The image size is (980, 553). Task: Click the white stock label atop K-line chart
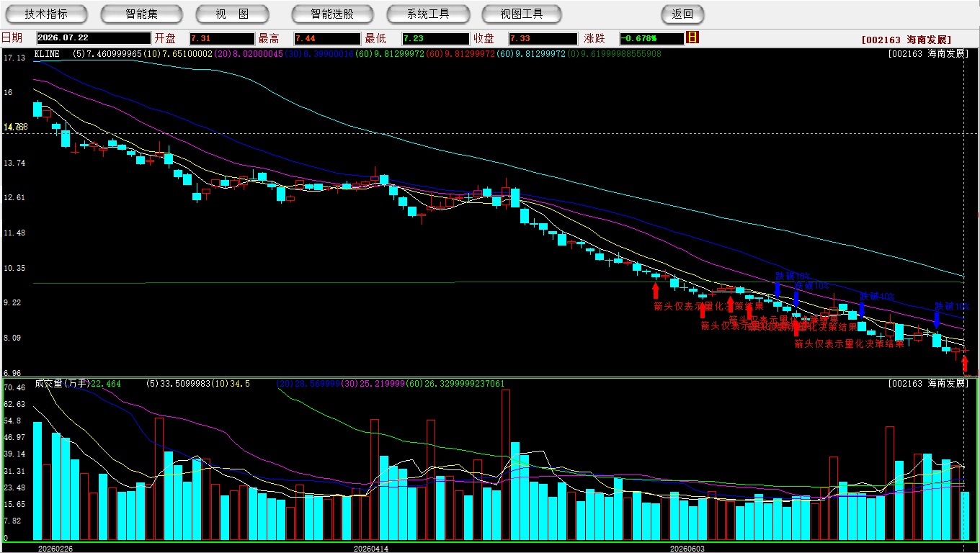(928, 54)
